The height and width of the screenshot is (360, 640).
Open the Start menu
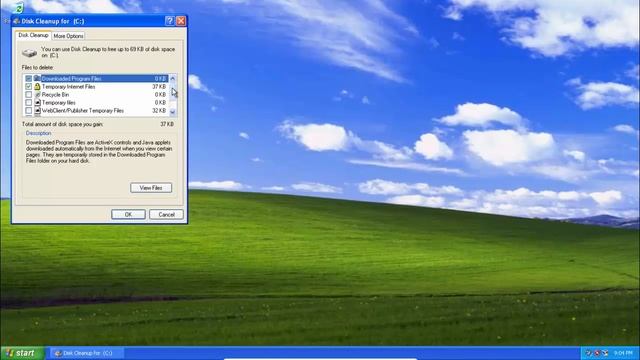[22, 353]
